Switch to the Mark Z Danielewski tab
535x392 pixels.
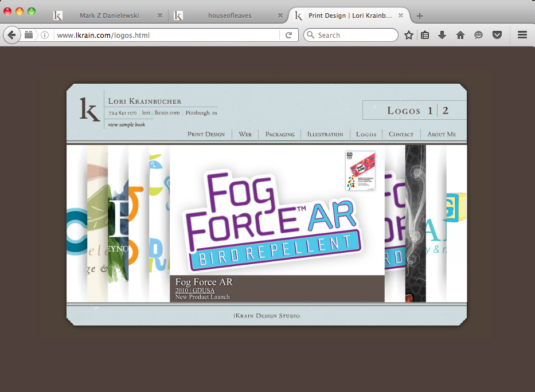coord(109,15)
